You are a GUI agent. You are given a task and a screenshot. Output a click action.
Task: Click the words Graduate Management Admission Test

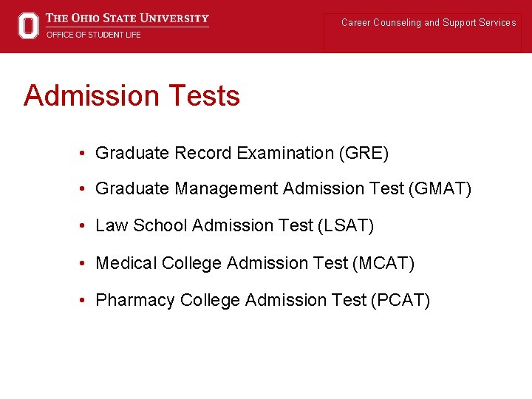click(x=250, y=190)
